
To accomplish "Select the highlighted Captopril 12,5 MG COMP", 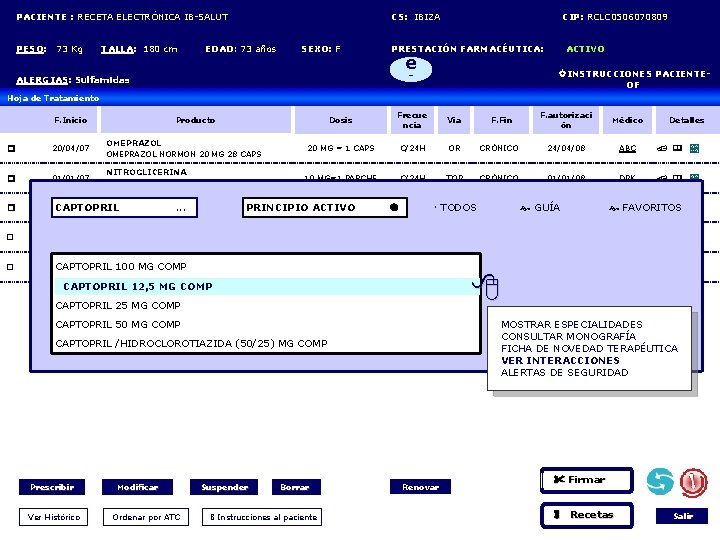I will point(266,287).
